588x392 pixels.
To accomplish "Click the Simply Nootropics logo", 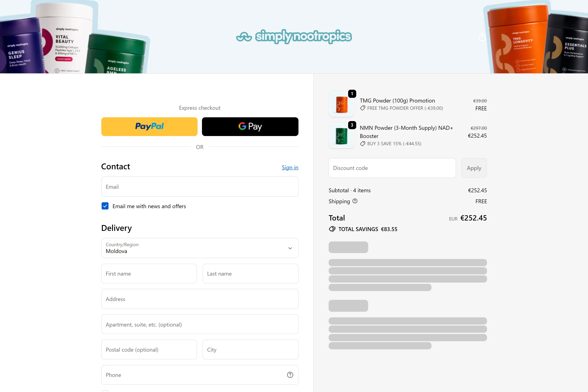I will [x=294, y=36].
